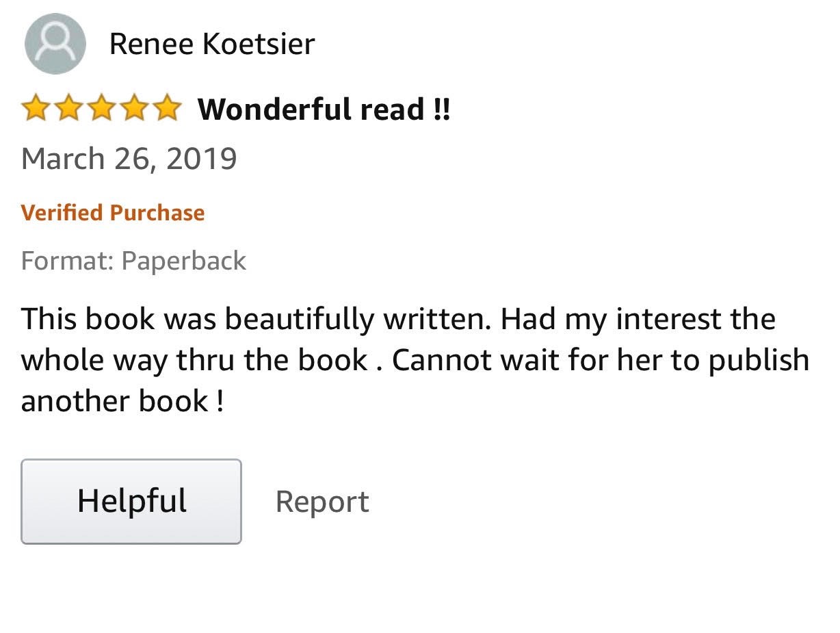
Task: Click the year '2019' in the date
Action: (x=201, y=159)
